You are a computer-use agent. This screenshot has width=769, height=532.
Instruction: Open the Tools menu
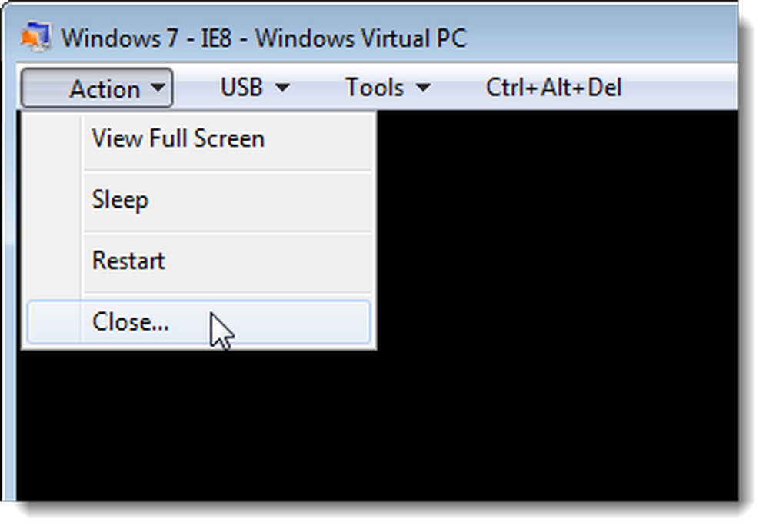(x=388, y=88)
